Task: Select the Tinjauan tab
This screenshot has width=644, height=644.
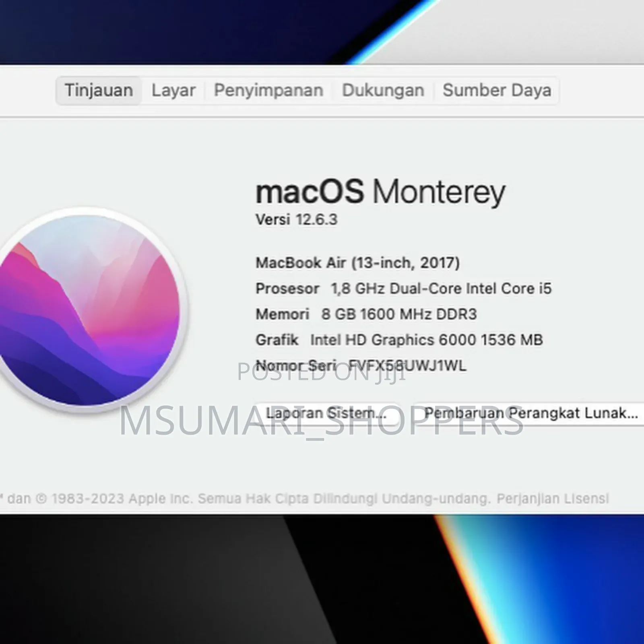Action: click(99, 91)
